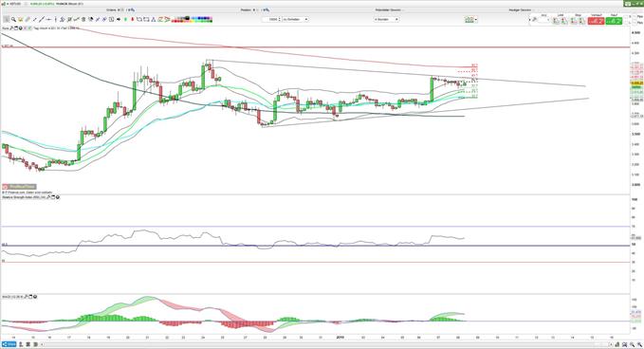Toggle the lower checkbox beside buy button
The width and height of the screenshot is (644, 349).
click(626, 22)
